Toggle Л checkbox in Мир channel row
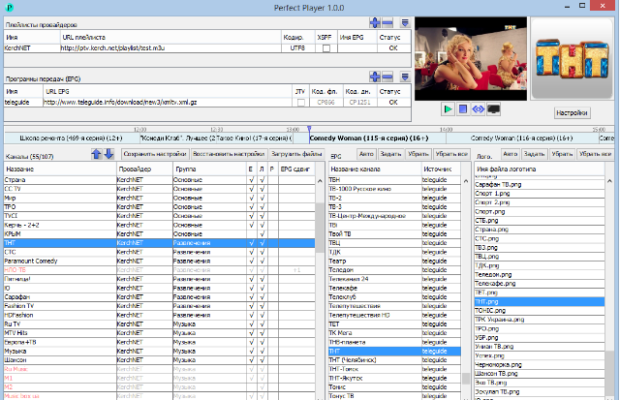The width and height of the screenshot is (620, 400). [262, 198]
